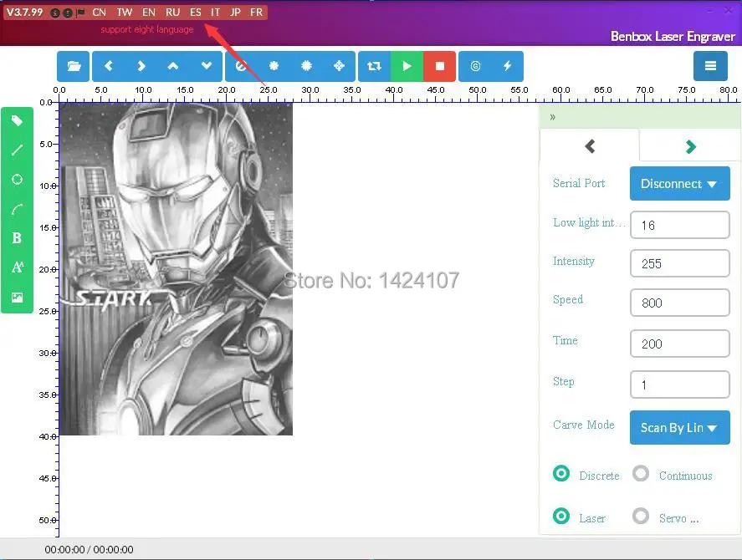
Task: Click the Intensity field showing 255
Action: pos(679,263)
